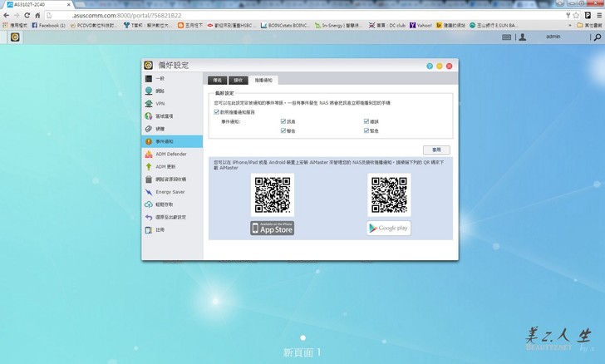Toggle the Warning (警告) event checkbox
Image resolution: width=605 pixels, height=364 pixels.
tap(283, 130)
